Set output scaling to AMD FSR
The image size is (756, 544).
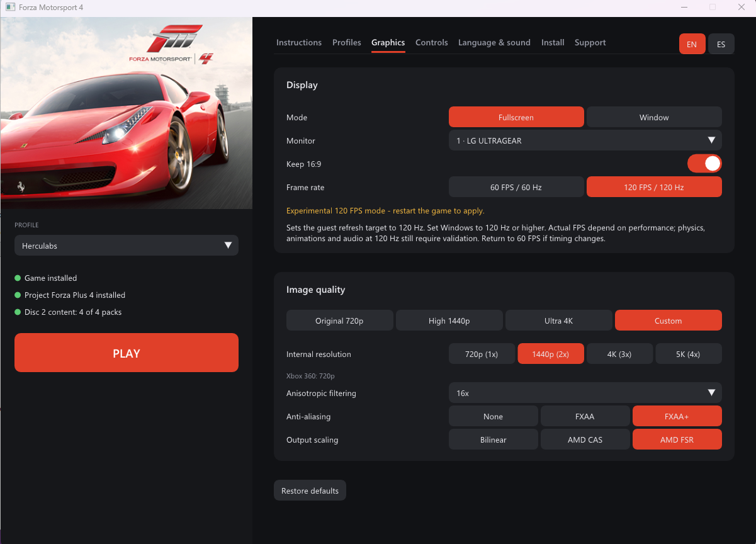tap(677, 439)
